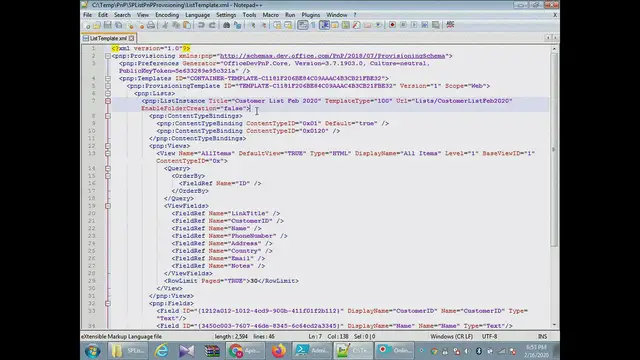Switch to PowerShell Admin taskbar window
Viewport: 640px width, 360px height.
click(x=312, y=351)
